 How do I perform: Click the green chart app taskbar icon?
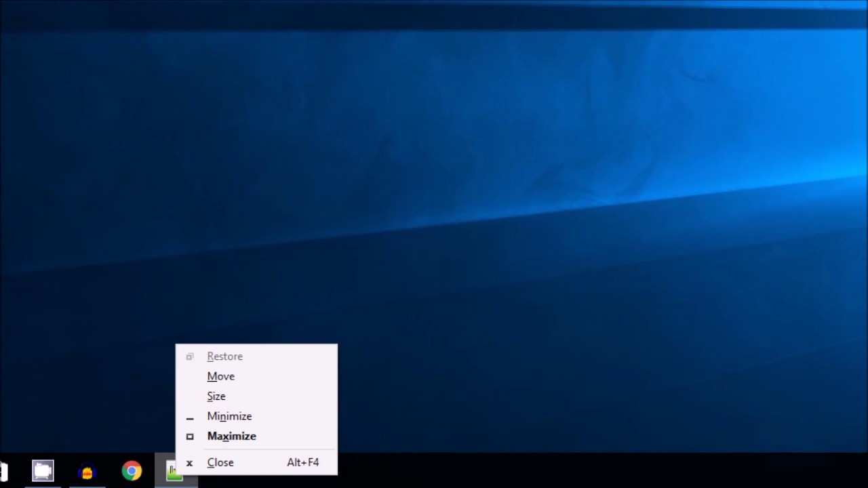(x=175, y=470)
